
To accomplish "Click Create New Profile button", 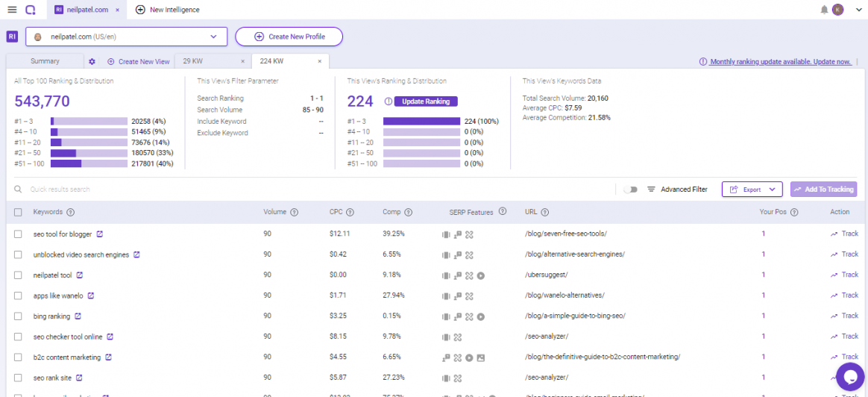I will [289, 37].
